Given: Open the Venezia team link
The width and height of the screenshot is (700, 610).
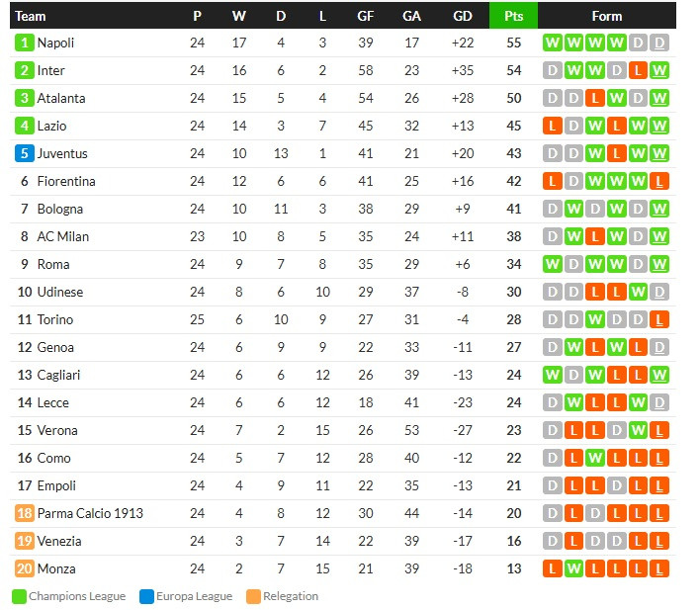Looking at the screenshot, I should 59,541.
